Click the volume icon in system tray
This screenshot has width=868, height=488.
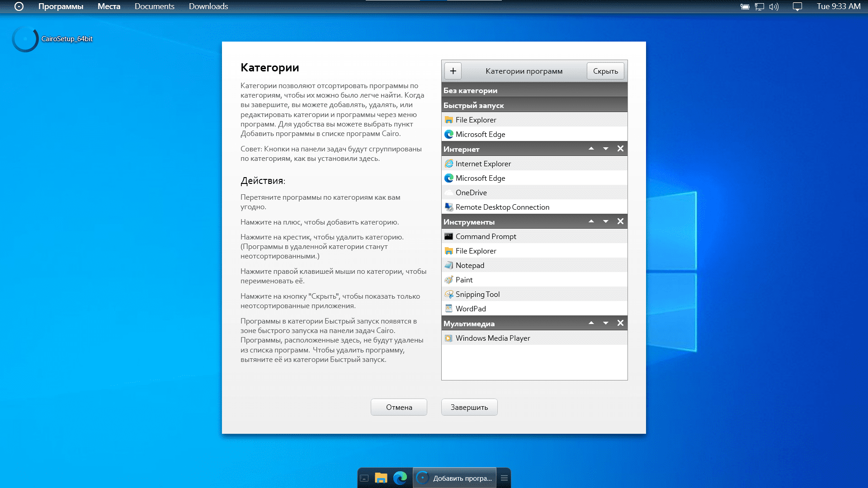(774, 7)
